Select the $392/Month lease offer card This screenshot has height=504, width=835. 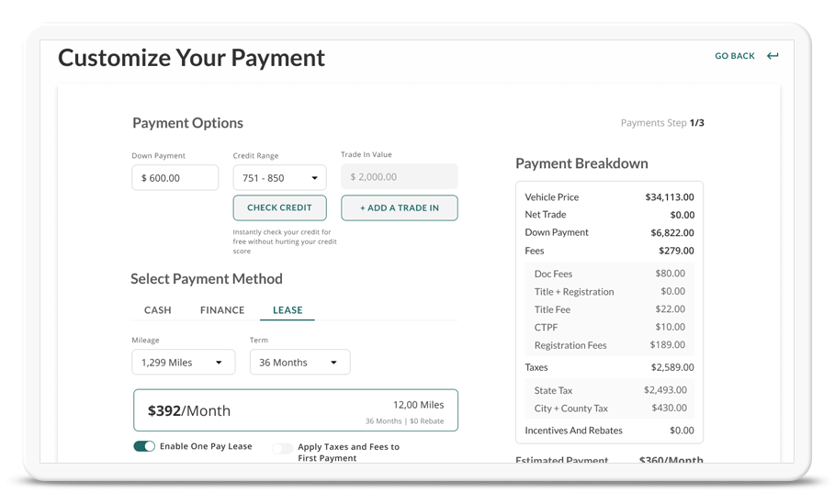pyautogui.click(x=295, y=410)
